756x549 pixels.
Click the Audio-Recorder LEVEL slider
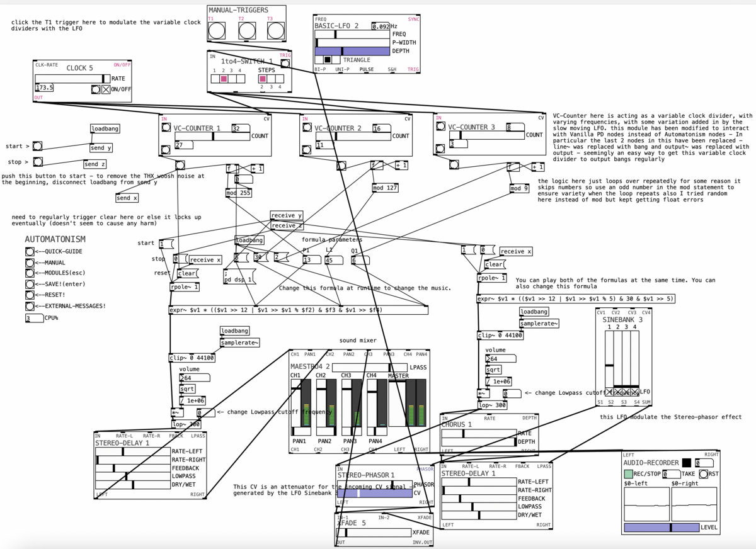tap(670, 528)
